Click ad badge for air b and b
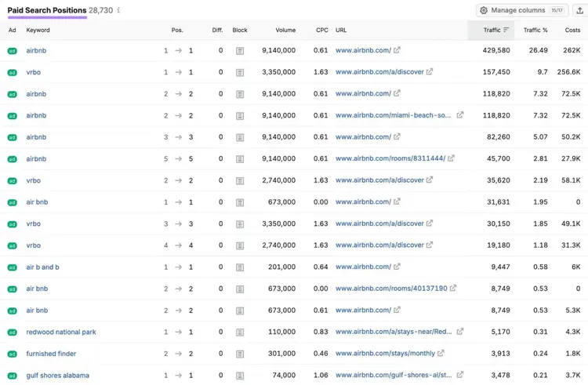This screenshot has width=588, height=385. point(12,267)
